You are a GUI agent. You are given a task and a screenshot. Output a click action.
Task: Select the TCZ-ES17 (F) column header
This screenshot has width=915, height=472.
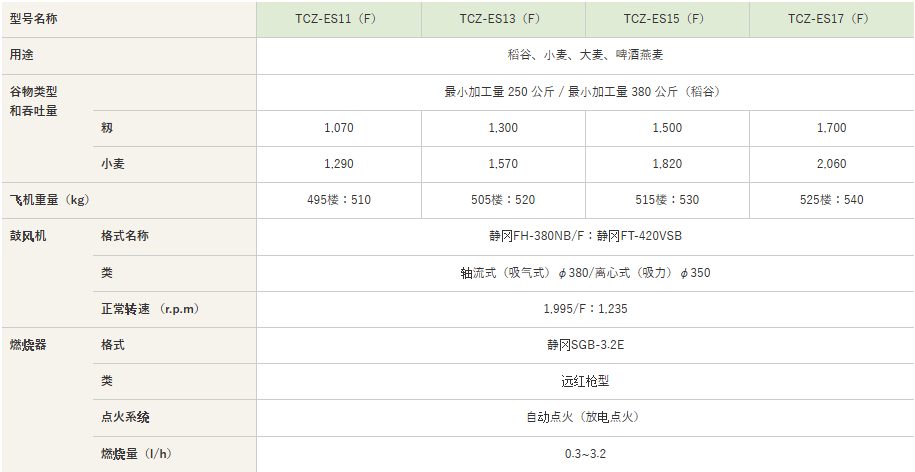pos(831,19)
